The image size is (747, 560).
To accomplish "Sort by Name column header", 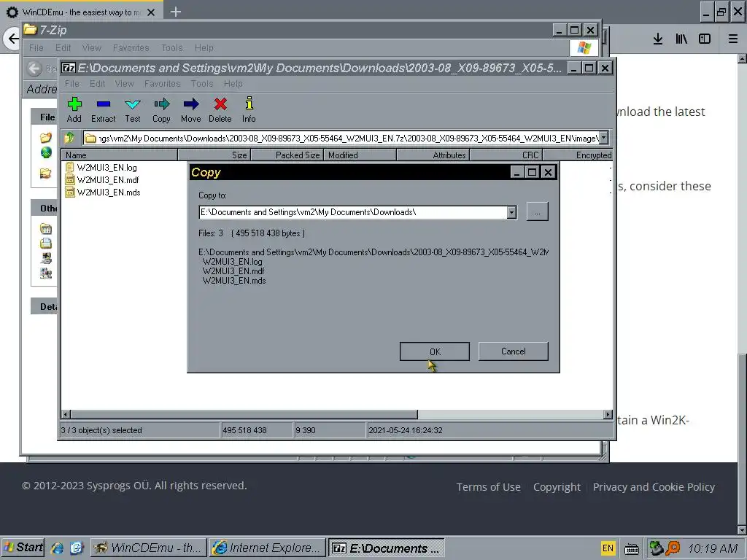I will coord(119,155).
